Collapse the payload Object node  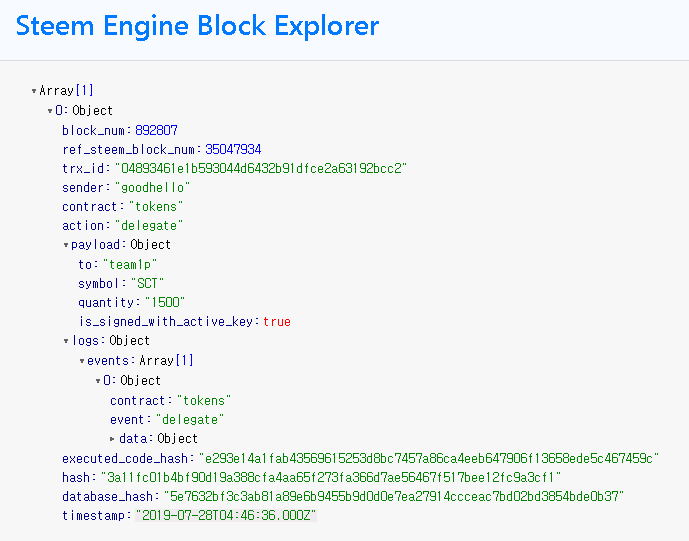pyautogui.click(x=66, y=245)
